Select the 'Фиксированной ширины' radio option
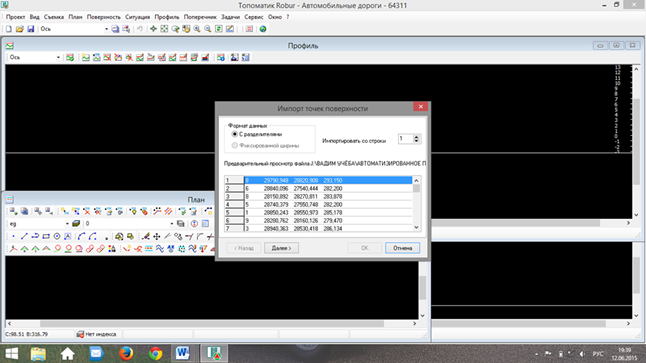Viewport: 646px width, 363px height. pyautogui.click(x=234, y=145)
